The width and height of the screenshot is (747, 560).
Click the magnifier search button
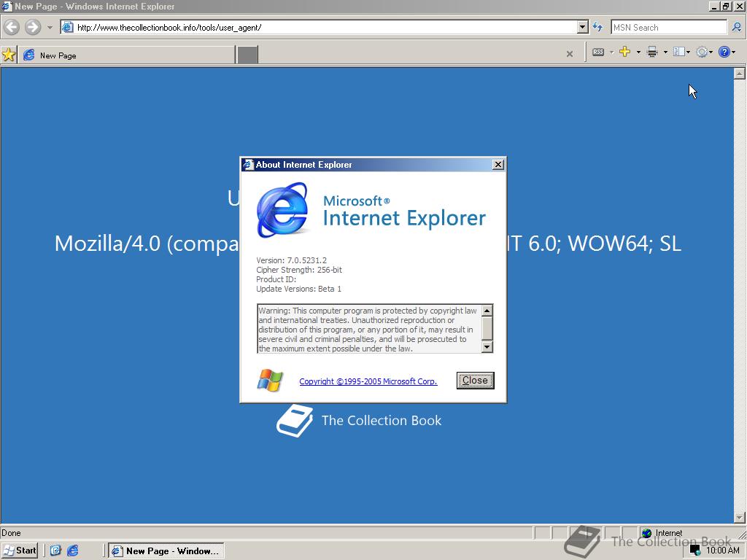[737, 27]
